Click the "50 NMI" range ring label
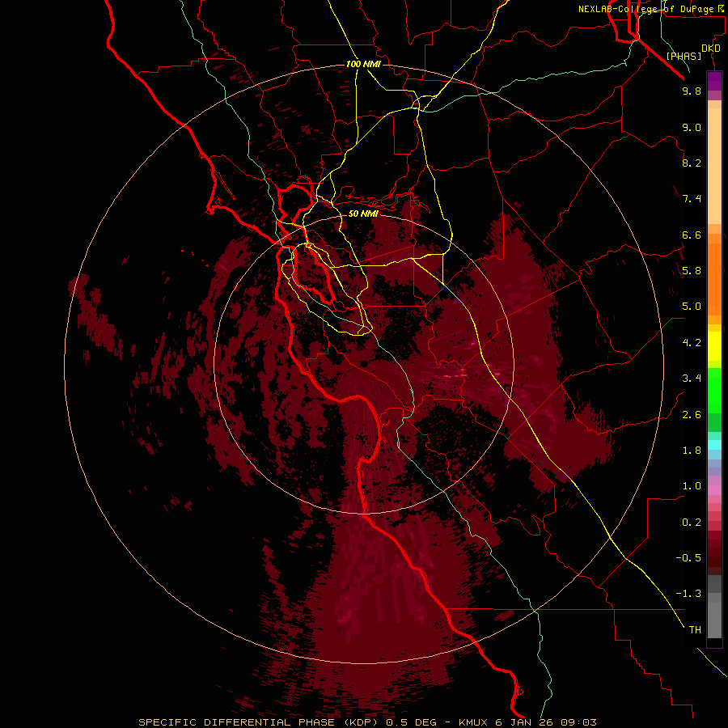Viewport: 728px width, 728px height. coord(363,214)
